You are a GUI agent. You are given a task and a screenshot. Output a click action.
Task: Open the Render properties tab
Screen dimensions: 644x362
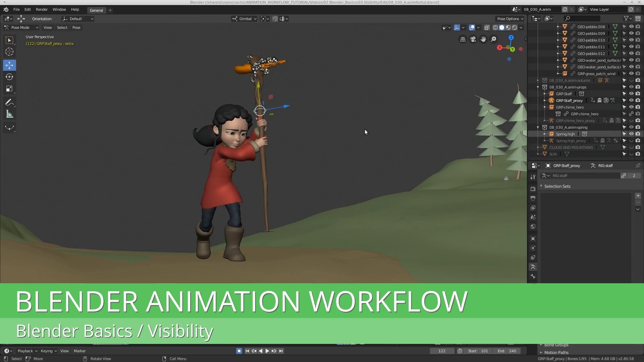point(533,189)
